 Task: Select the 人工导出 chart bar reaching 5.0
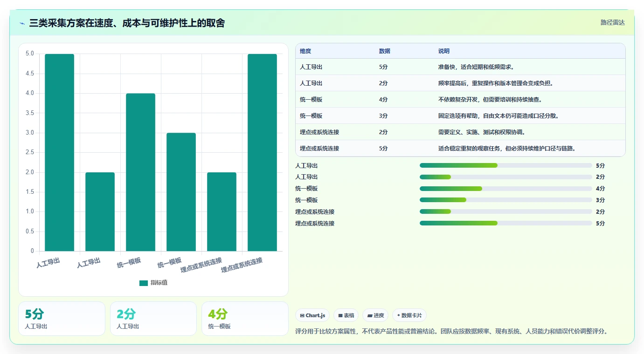59,152
